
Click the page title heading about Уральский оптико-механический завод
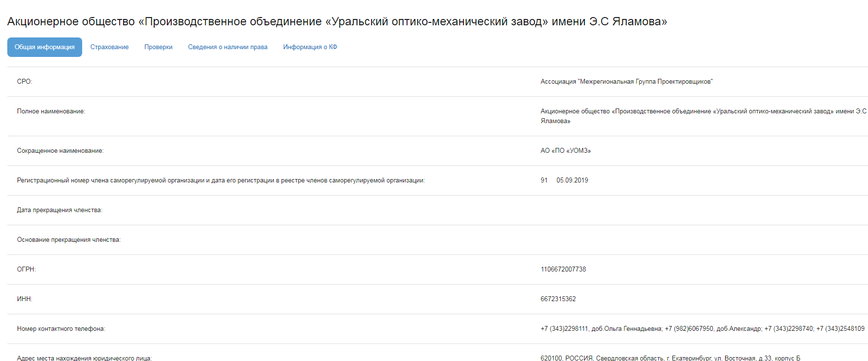coord(337,21)
